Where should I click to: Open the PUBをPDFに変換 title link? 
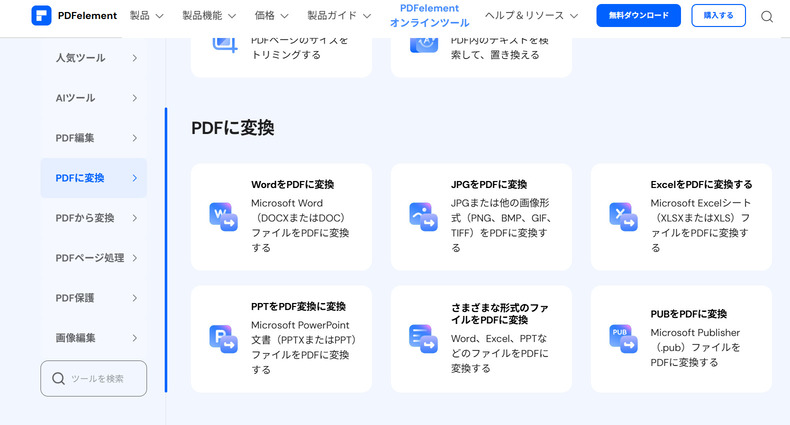pos(688,314)
